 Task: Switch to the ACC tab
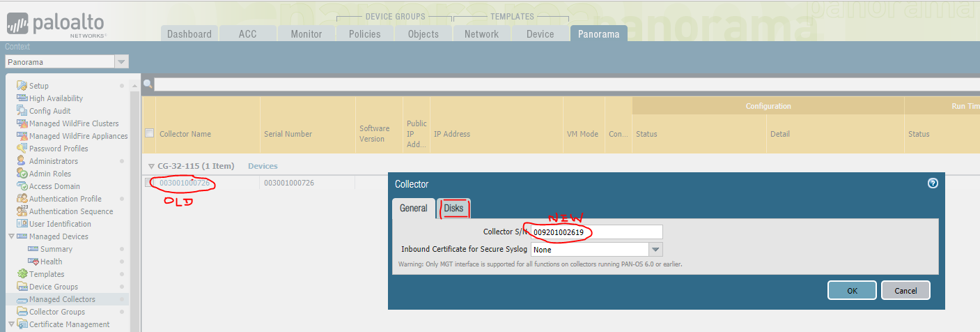[x=248, y=33]
